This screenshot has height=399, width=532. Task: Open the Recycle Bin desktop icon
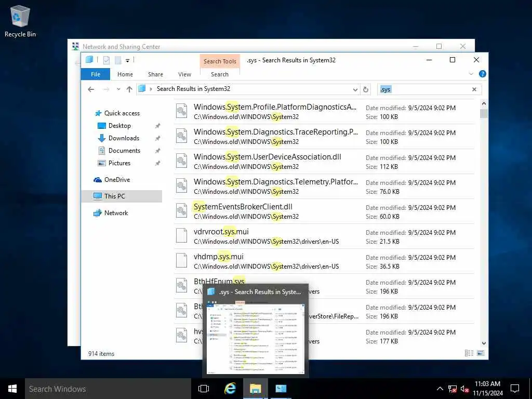20,21
